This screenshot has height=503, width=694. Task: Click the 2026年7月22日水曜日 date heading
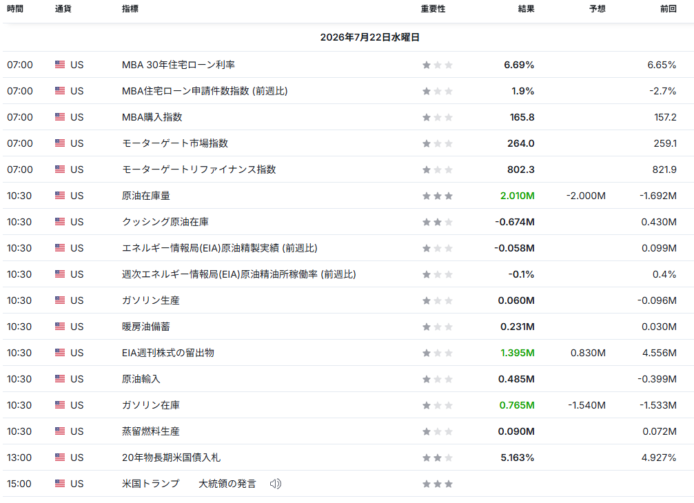(x=370, y=37)
